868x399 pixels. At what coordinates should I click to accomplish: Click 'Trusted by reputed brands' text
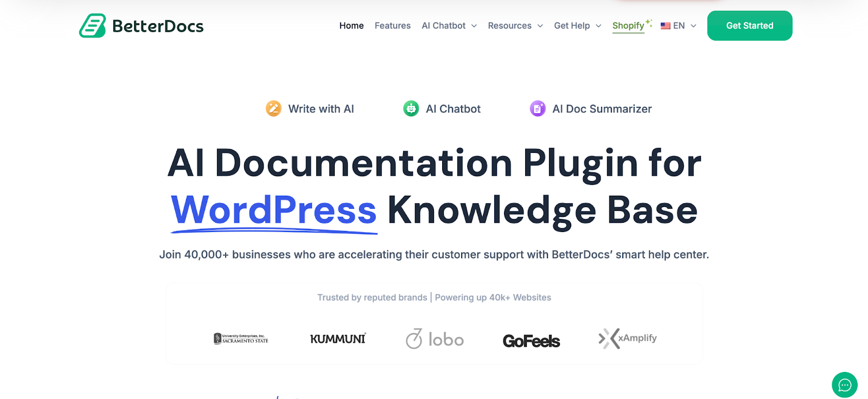click(x=372, y=297)
